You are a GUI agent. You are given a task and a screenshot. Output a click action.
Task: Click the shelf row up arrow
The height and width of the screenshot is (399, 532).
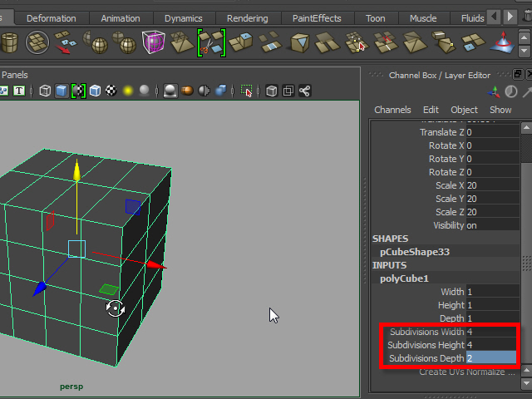pyautogui.click(x=525, y=37)
